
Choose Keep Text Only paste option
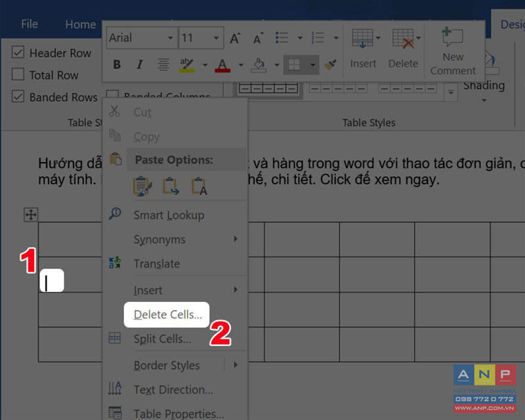pyautogui.click(x=199, y=186)
